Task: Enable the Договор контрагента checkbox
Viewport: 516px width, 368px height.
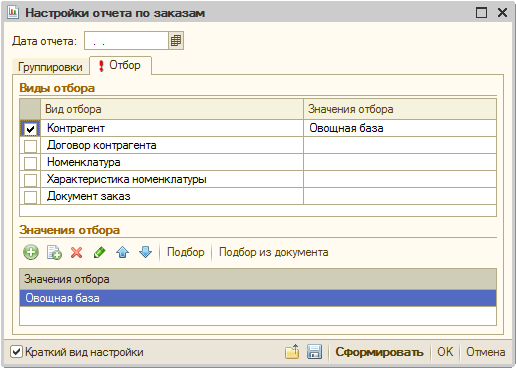Action: (x=30, y=146)
